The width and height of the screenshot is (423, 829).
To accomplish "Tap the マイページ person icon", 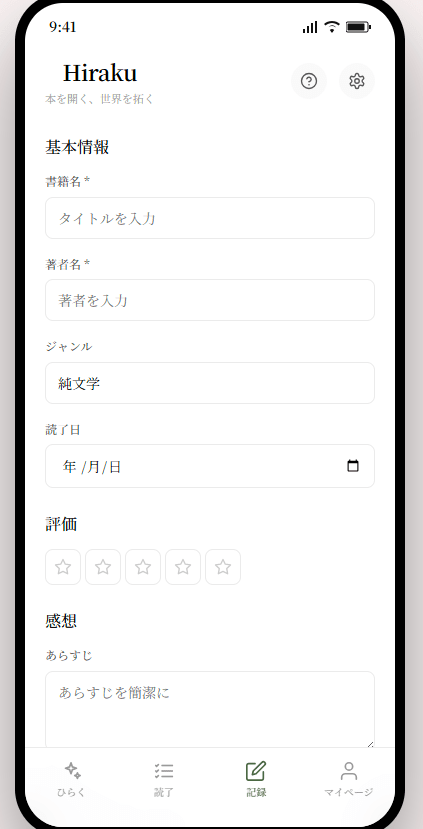I will [348, 770].
